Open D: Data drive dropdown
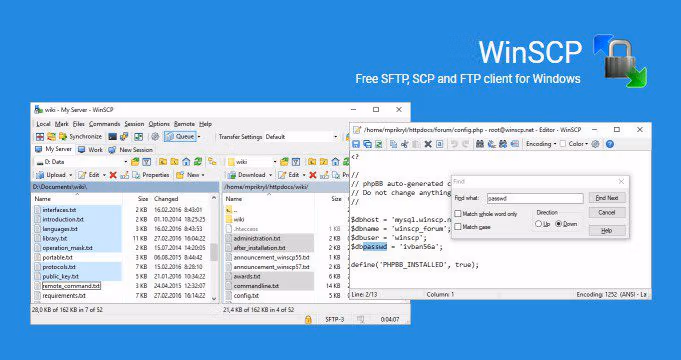 (x=126, y=162)
